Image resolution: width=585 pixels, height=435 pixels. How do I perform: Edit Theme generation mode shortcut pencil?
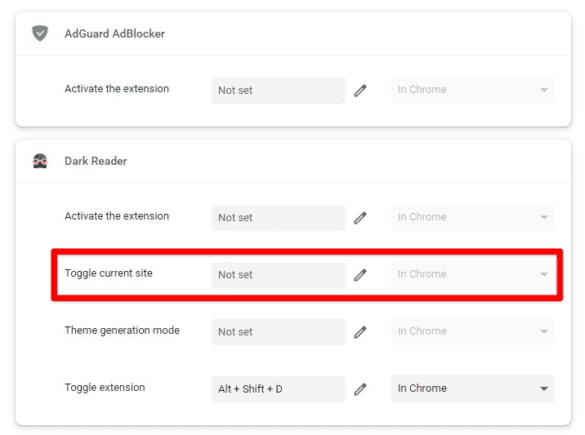pyautogui.click(x=360, y=332)
